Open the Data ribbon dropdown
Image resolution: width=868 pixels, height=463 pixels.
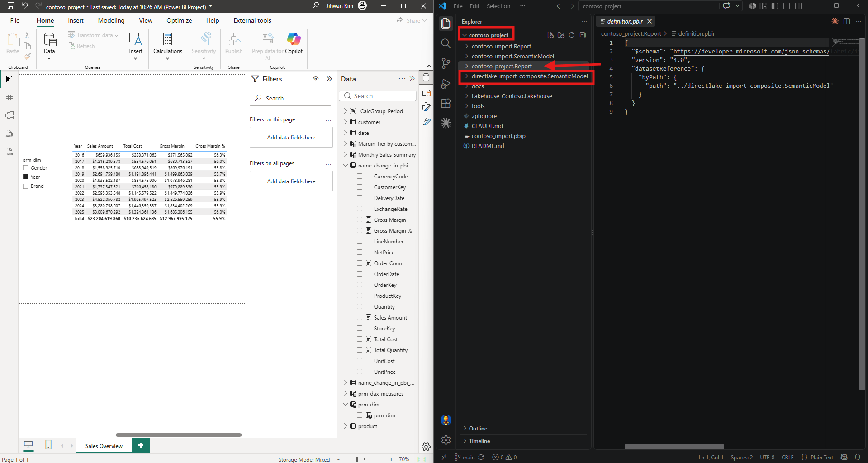pyautogui.click(x=49, y=47)
